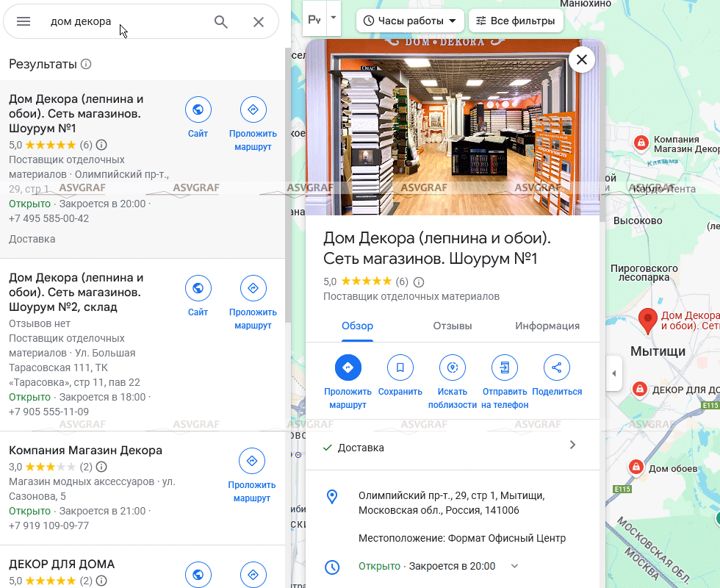The height and width of the screenshot is (588, 720).
Task: Expand opening hours chevron in details card
Action: pyautogui.click(x=514, y=566)
